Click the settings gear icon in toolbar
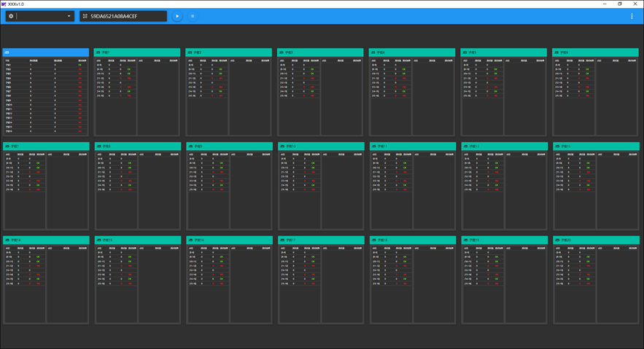 pyautogui.click(x=11, y=16)
